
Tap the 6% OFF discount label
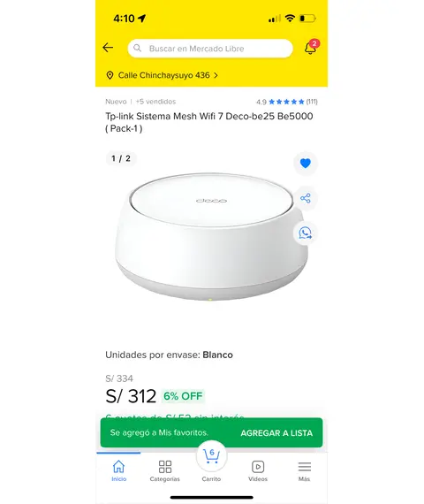point(183,396)
